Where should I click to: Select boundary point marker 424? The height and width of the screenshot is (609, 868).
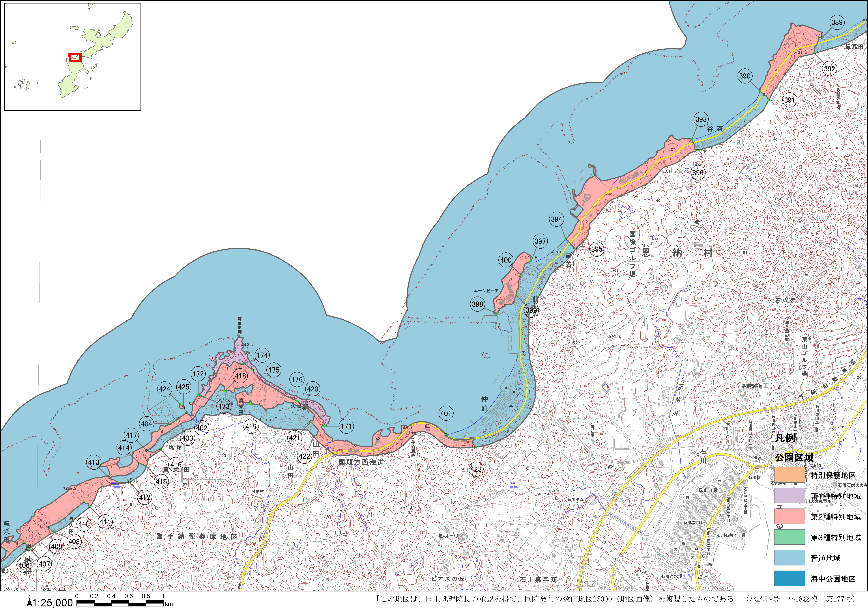click(164, 389)
